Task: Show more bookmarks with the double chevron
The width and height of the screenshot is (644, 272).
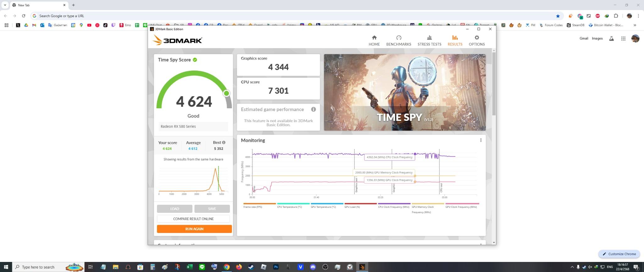Action: coord(635,25)
